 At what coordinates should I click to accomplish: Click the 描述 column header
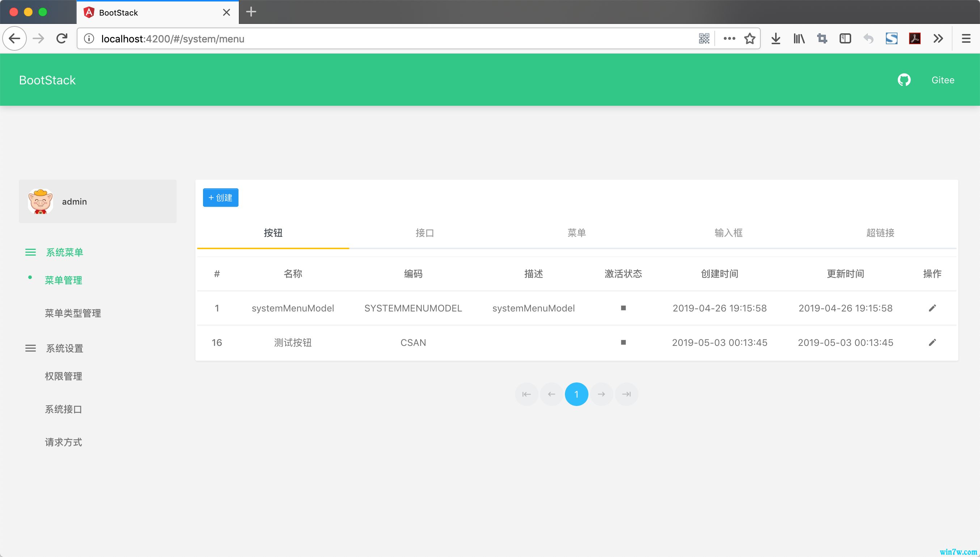pos(533,274)
